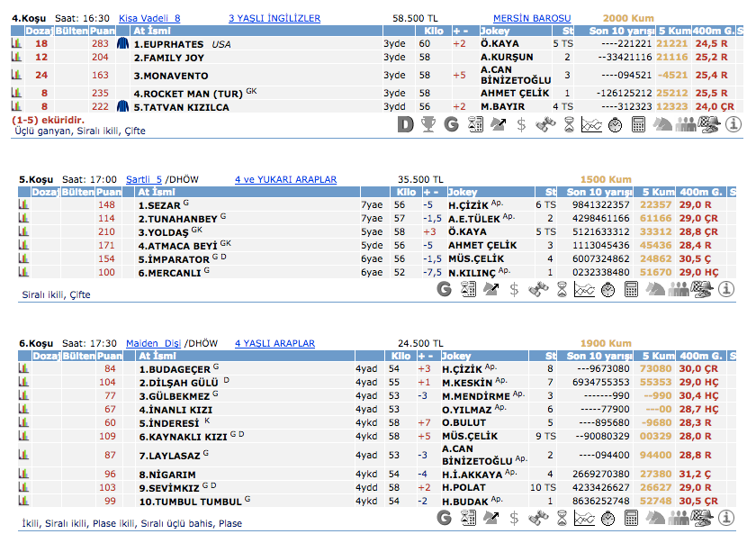Click the MERSİN BAROSU link

(532, 18)
